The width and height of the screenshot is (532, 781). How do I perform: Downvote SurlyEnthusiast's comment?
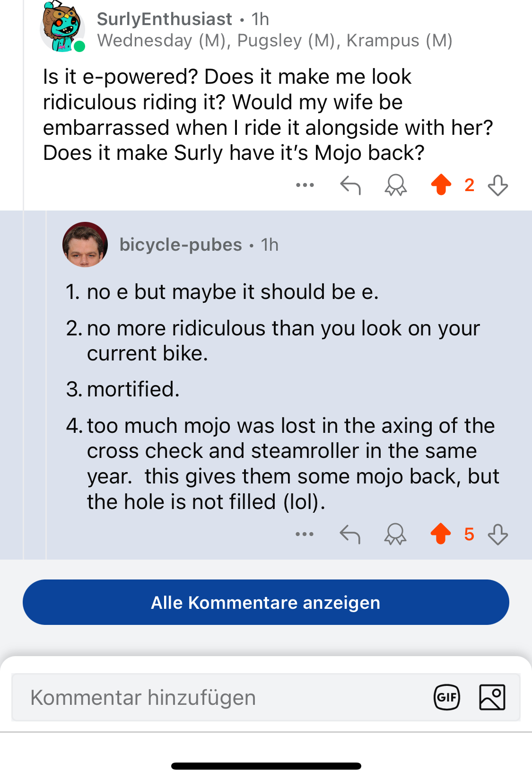(x=498, y=185)
